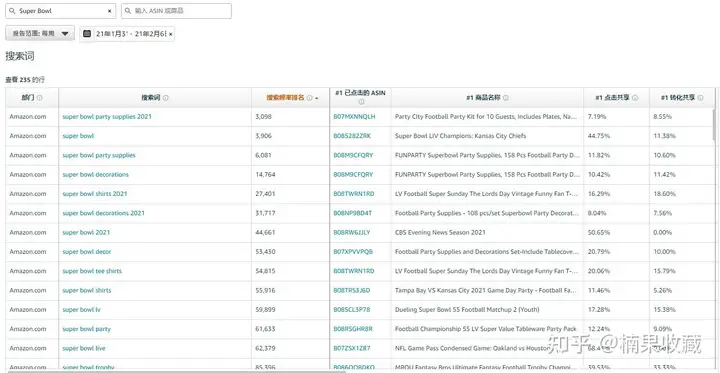Open search term 'super bowl decorations'
The width and height of the screenshot is (720, 373).
(96, 175)
